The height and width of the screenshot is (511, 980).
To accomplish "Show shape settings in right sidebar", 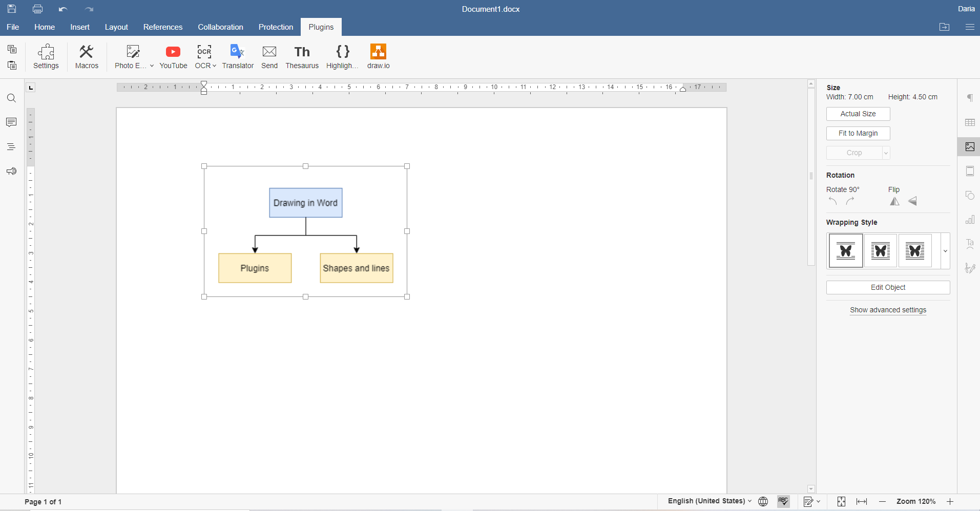I will [970, 195].
